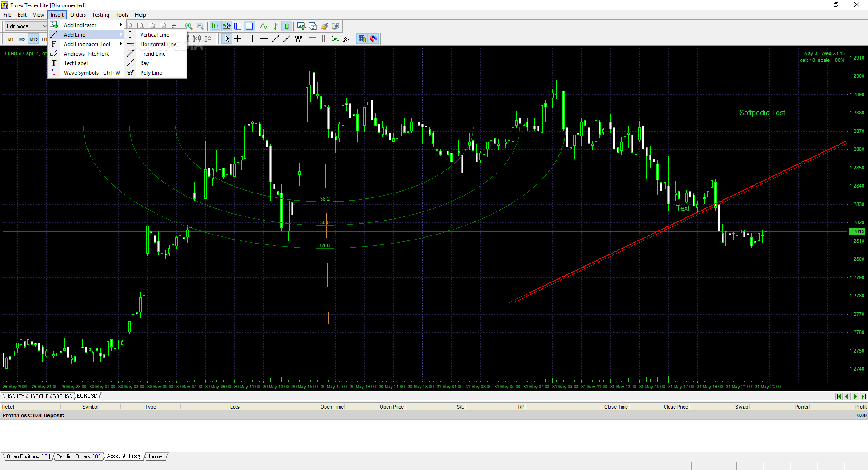This screenshot has width=868, height=470.
Task: Toggle bottom panel layout icon
Action: 249,26
